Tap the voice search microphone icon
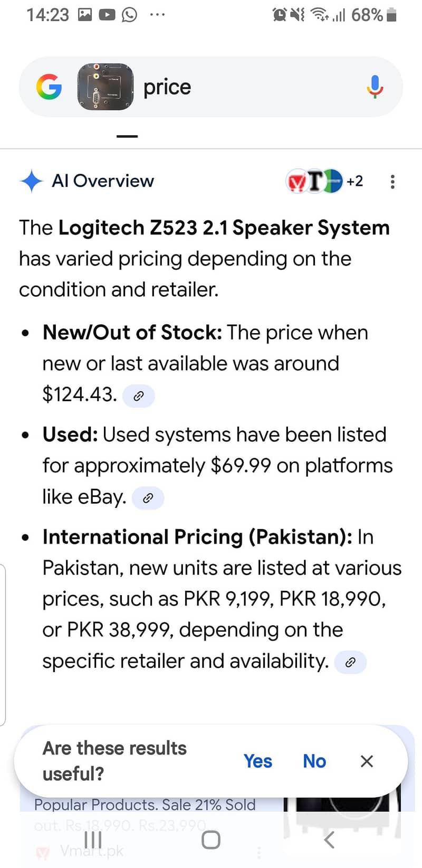The width and height of the screenshot is (422, 868). [x=375, y=87]
